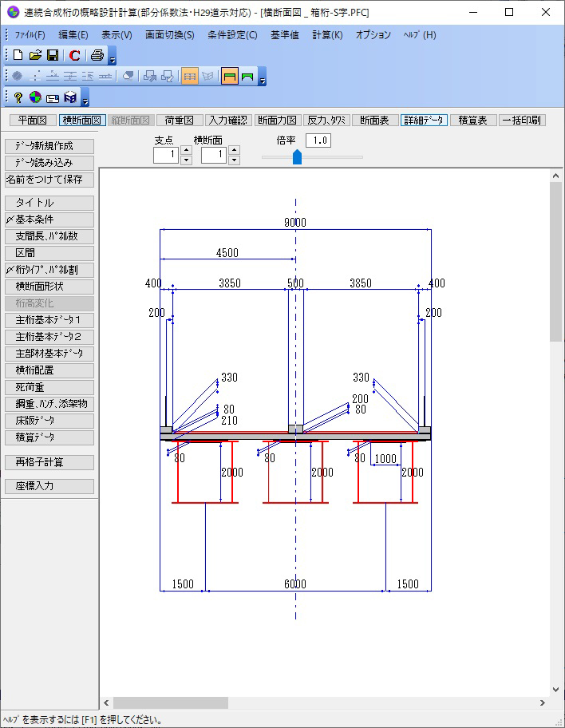565x728 pixels.
Task: Click the open folder icon
Action: 35,55
